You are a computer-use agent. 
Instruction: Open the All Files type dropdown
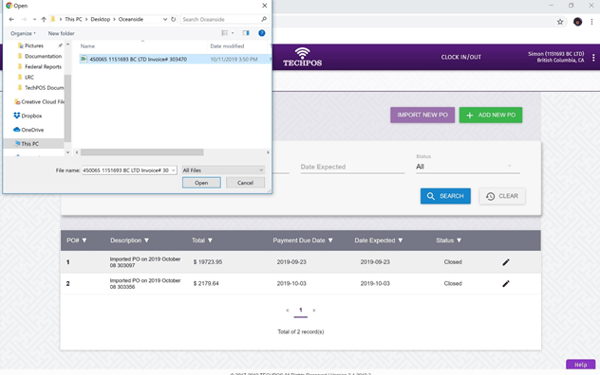click(x=223, y=170)
